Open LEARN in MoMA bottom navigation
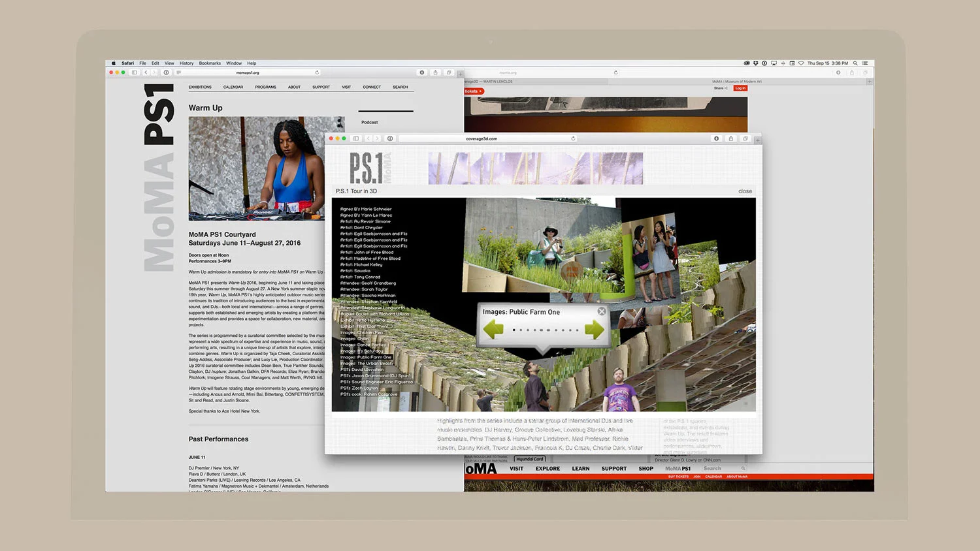 581,469
